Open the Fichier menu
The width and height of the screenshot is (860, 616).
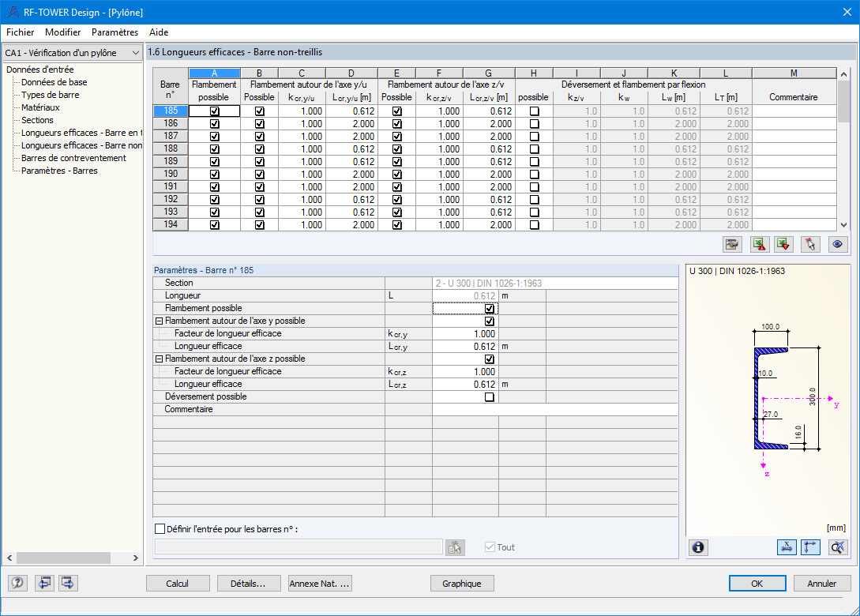[21, 32]
